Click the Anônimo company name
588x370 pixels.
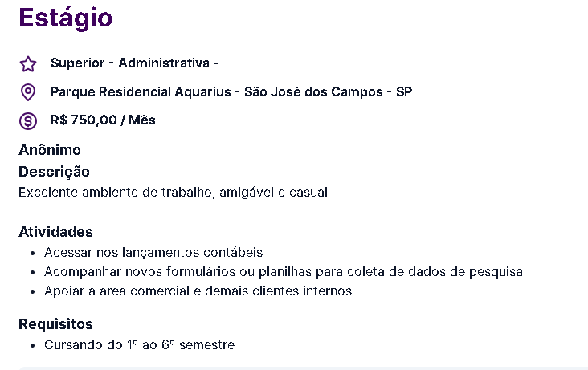(50, 150)
